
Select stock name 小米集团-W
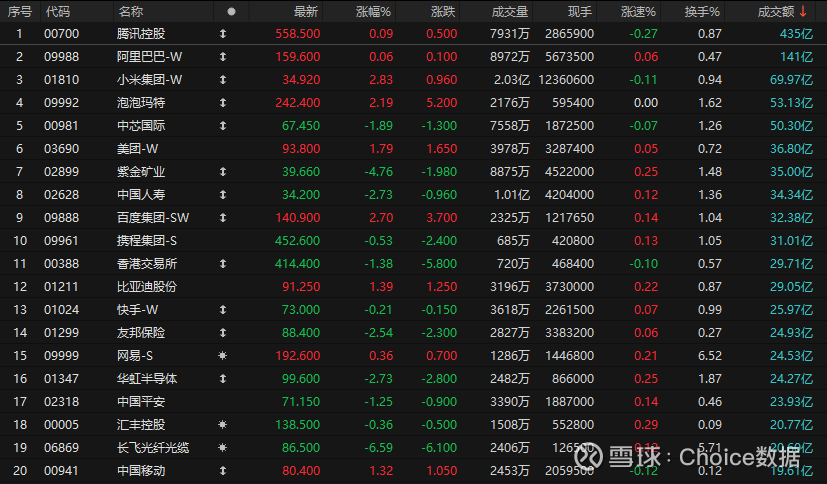(x=149, y=80)
